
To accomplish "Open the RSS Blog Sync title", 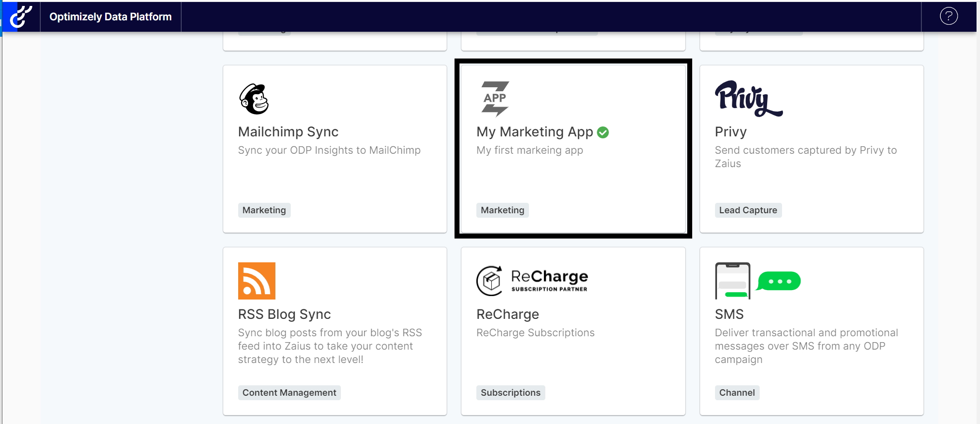I will [284, 314].
